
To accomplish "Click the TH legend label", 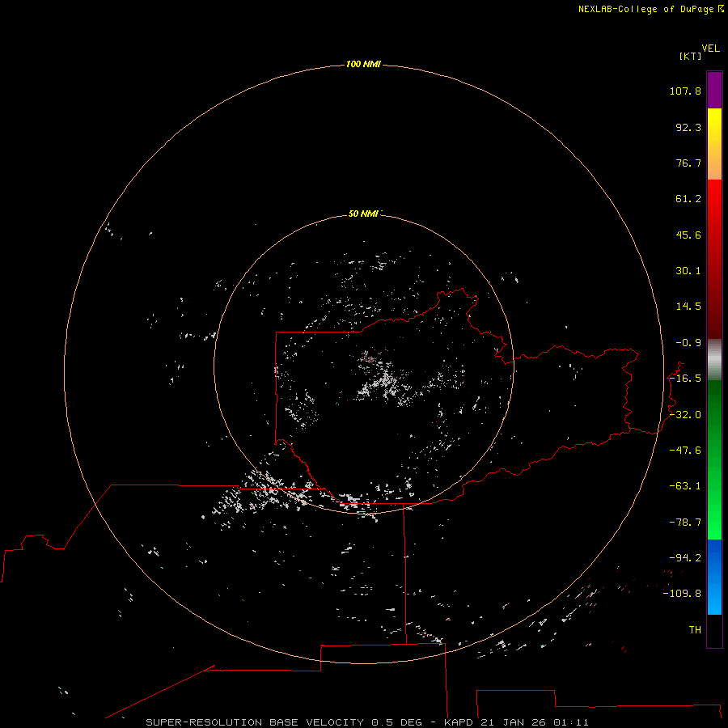I will point(695,630).
